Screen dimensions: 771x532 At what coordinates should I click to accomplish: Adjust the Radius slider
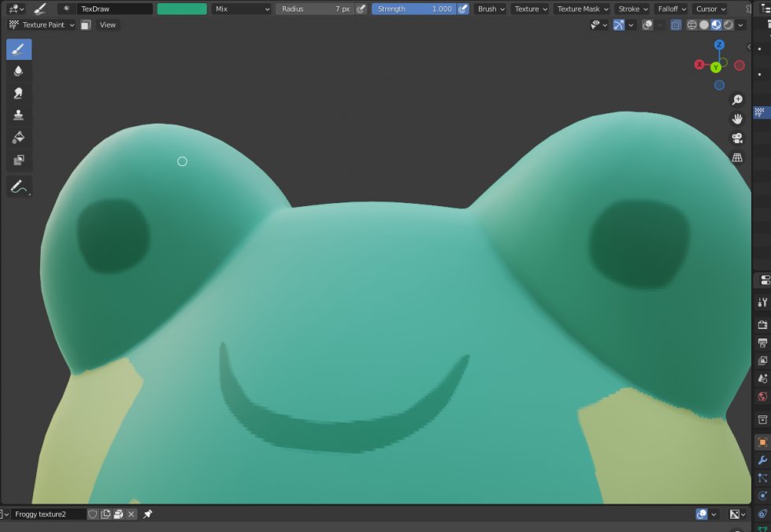coord(315,9)
